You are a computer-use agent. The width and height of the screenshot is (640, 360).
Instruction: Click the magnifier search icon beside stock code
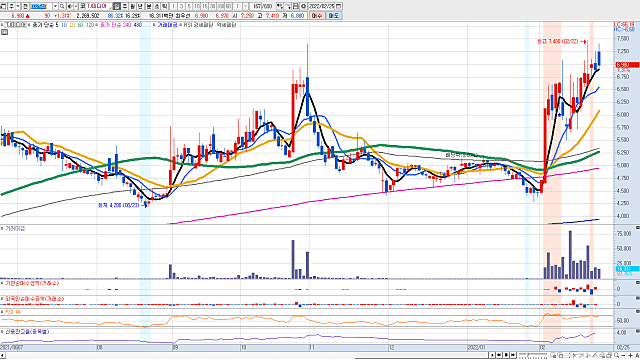coord(62,7)
